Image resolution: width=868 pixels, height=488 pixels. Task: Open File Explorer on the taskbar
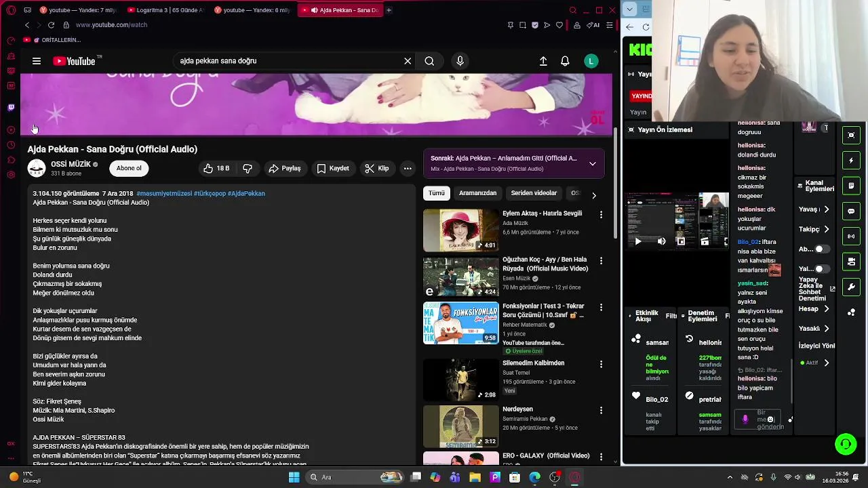coord(475,477)
